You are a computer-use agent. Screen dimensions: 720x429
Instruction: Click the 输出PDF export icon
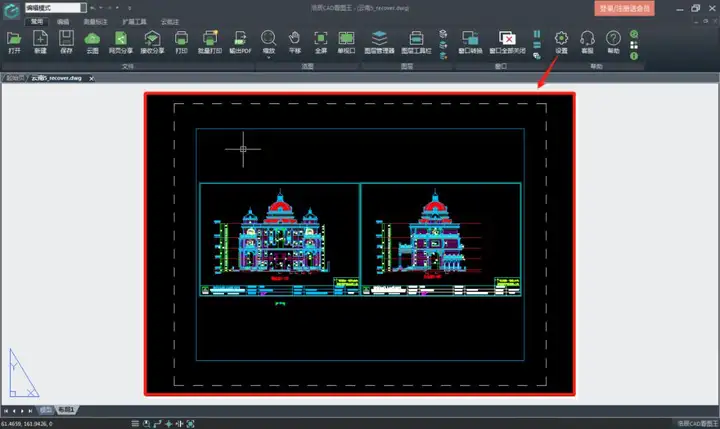pyautogui.click(x=240, y=39)
